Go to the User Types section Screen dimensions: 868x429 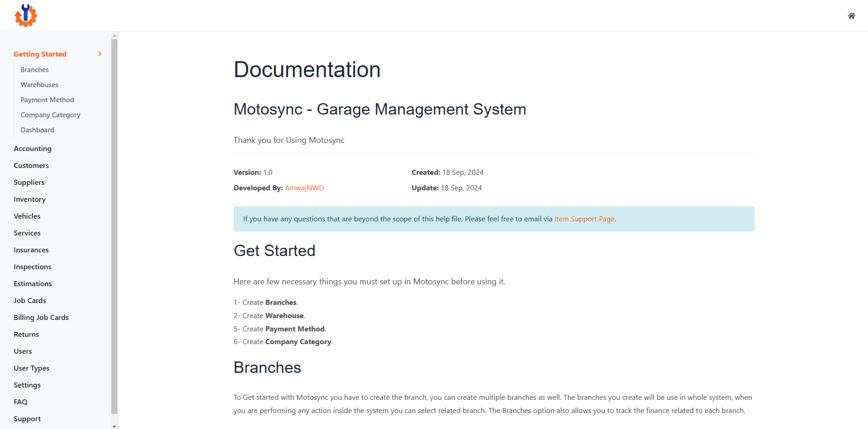click(x=32, y=368)
